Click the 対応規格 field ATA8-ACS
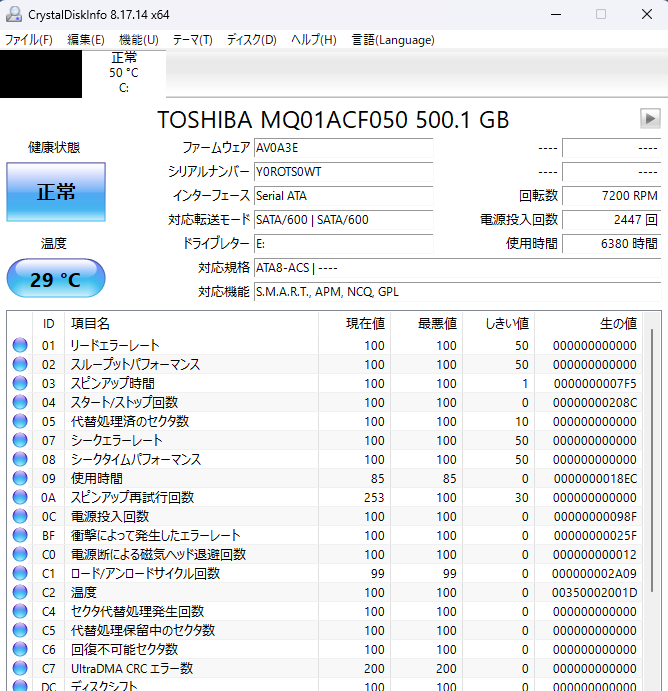 click(457, 267)
